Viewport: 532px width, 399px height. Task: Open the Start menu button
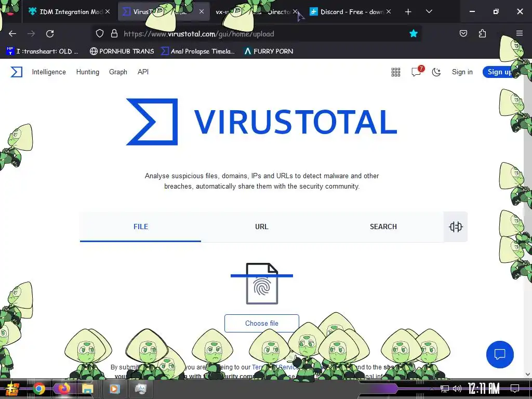point(12,389)
